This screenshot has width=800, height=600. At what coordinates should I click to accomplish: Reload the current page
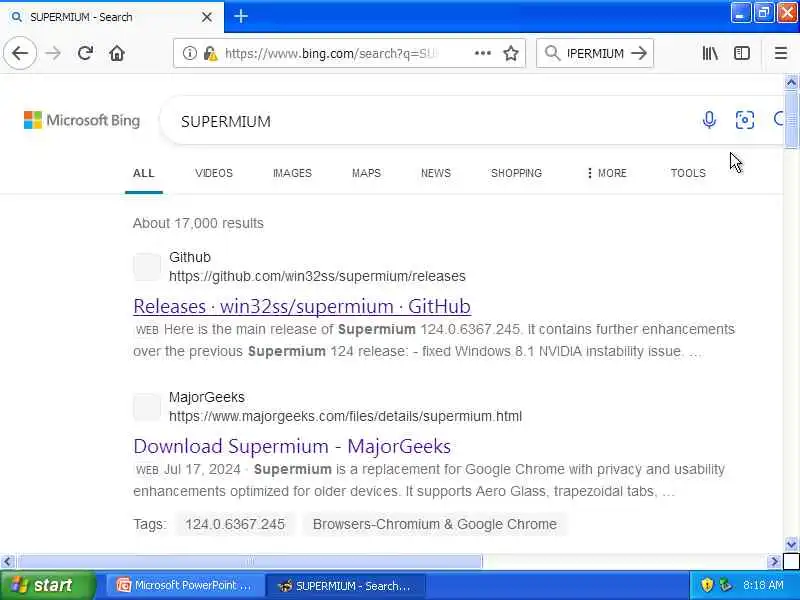click(85, 53)
